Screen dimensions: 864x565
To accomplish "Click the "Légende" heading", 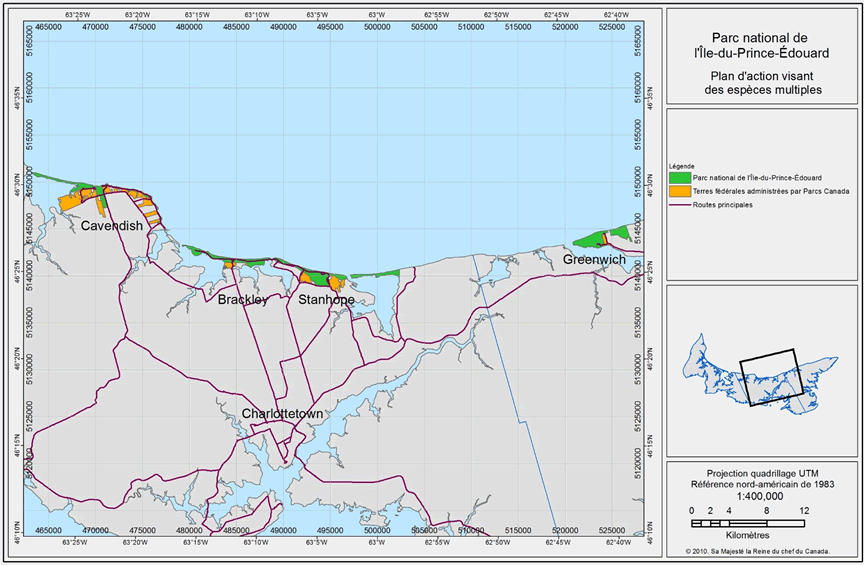I will (683, 166).
